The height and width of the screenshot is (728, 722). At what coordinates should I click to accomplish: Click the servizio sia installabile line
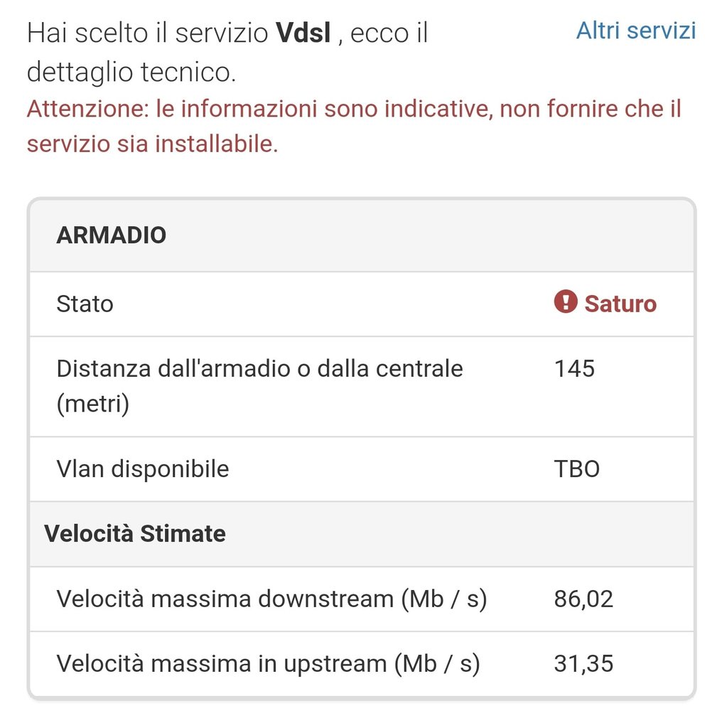click(x=152, y=144)
